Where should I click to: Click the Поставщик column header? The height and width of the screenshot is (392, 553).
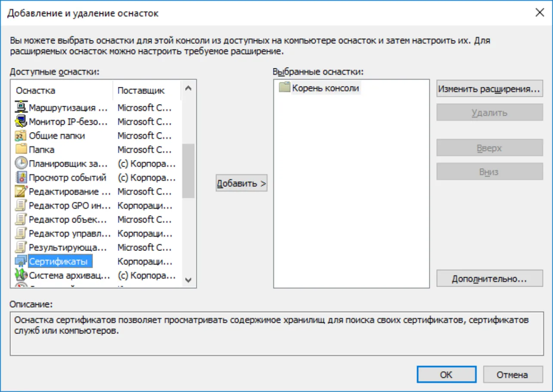coord(148,91)
